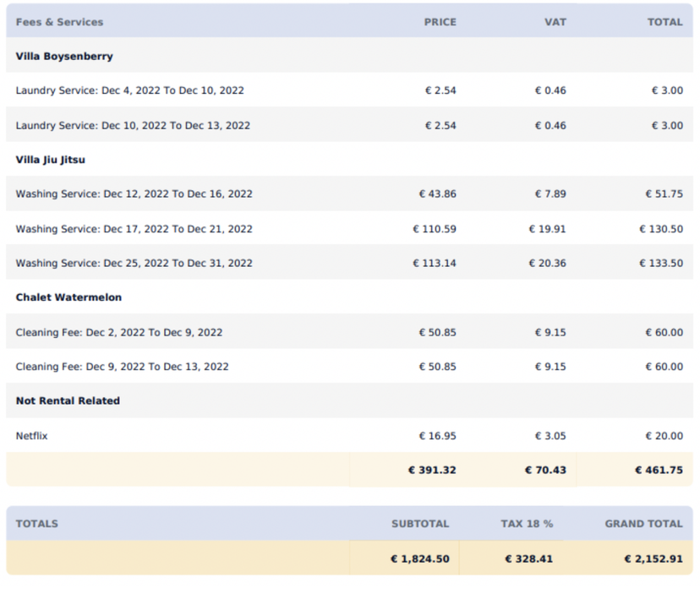Click the VAT column header
Image resolution: width=700 pixels, height=594 pixels.
pyautogui.click(x=555, y=22)
